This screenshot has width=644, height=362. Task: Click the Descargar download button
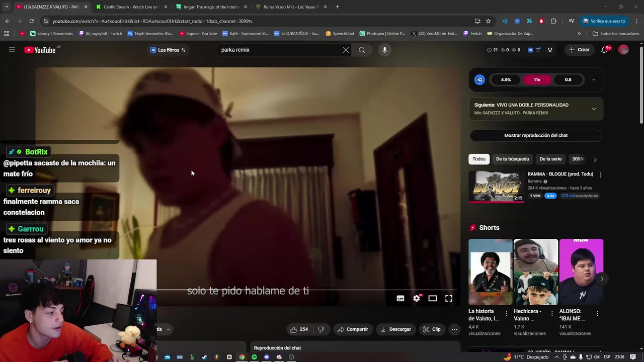(396, 329)
